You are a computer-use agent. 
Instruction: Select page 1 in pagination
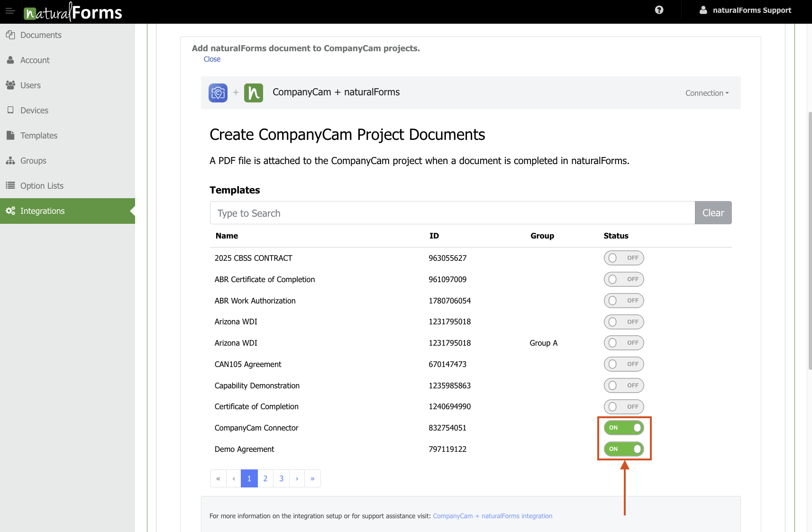tap(249, 478)
